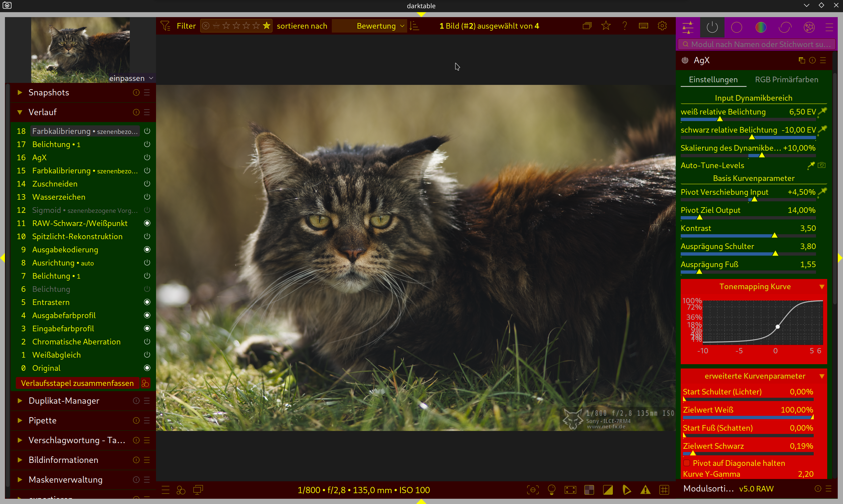Click the white exposure eyedropper picker
Viewport: 843px width, 504px height.
point(822,112)
